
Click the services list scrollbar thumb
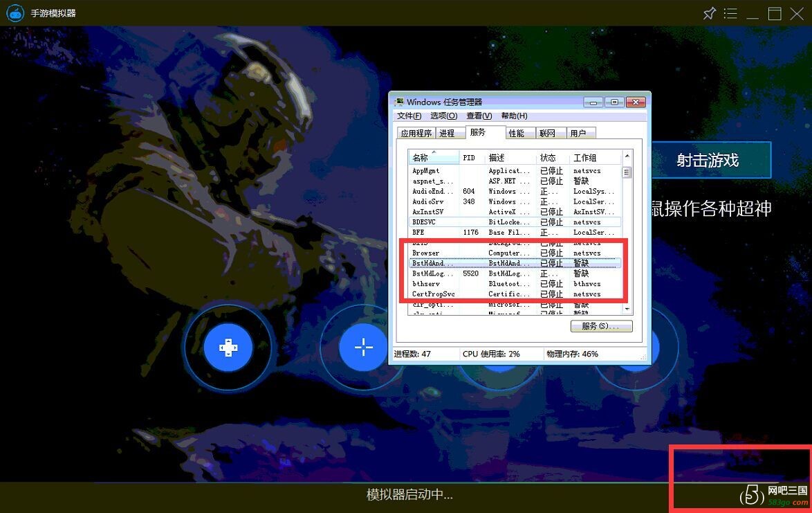(627, 172)
